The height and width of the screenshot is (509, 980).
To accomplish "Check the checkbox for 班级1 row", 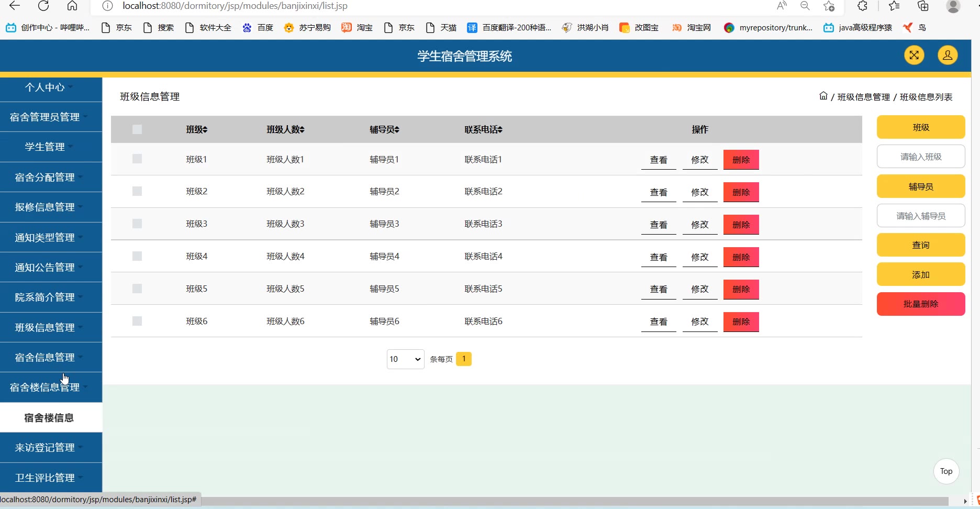I will [137, 159].
